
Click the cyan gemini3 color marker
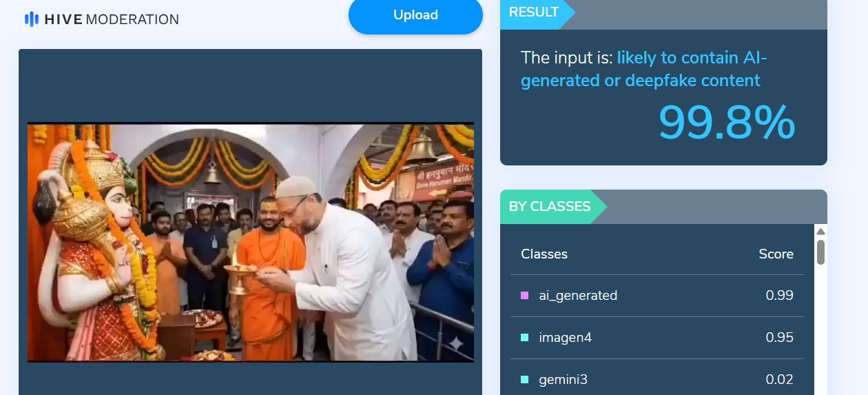(x=525, y=379)
